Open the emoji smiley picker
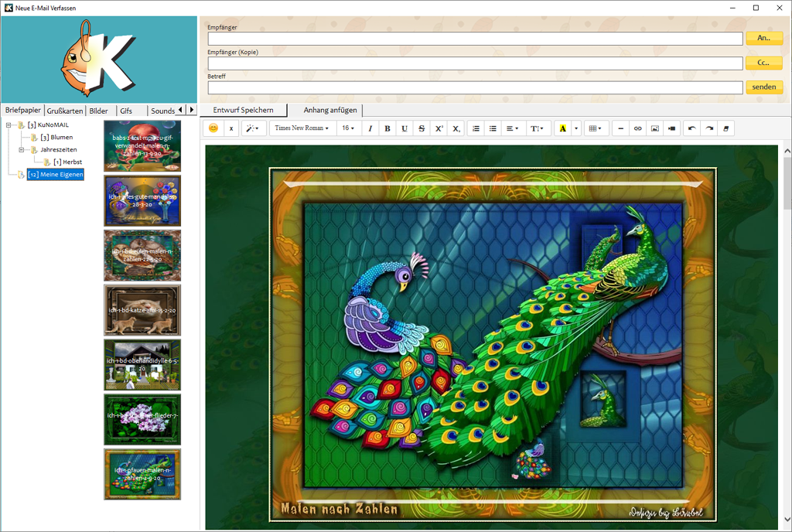 tap(213, 128)
